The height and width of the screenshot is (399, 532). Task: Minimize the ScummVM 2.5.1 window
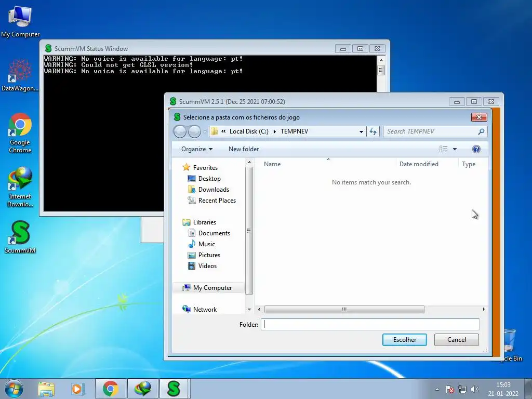pyautogui.click(x=457, y=101)
